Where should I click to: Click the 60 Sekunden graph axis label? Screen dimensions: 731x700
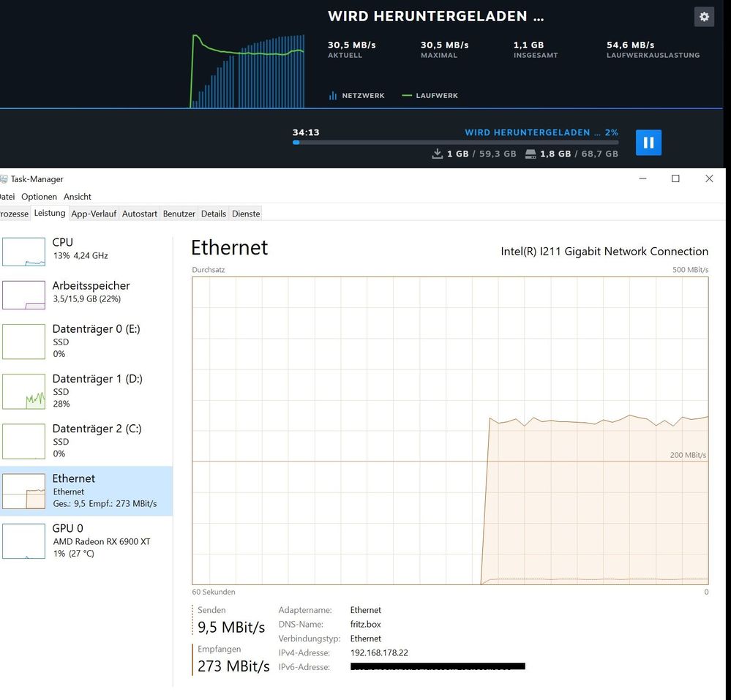pyautogui.click(x=214, y=592)
